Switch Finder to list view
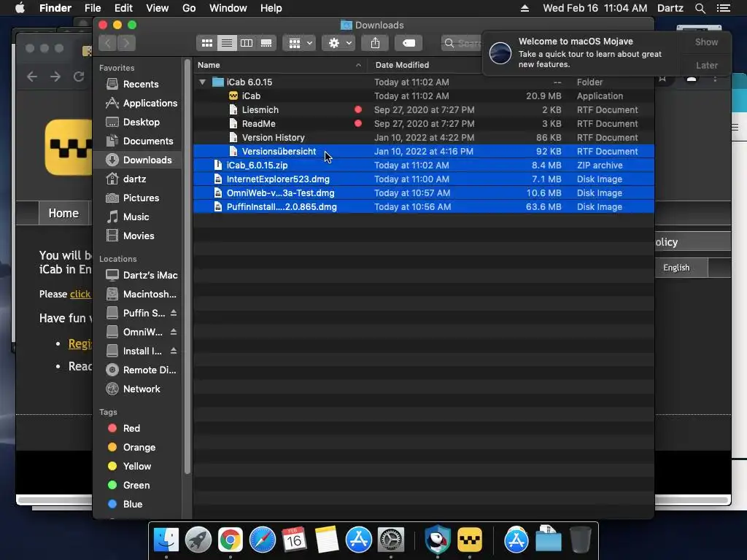 pyautogui.click(x=227, y=43)
